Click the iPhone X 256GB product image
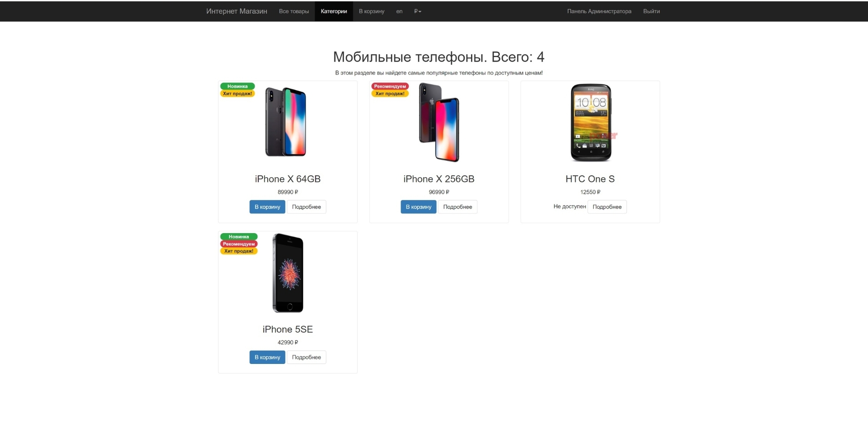The height and width of the screenshot is (423, 868). click(439, 122)
